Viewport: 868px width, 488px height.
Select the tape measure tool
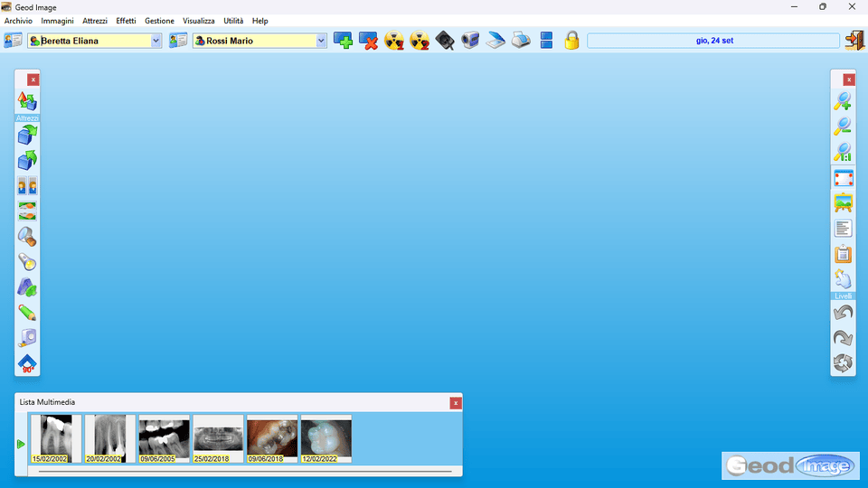pos(27,338)
